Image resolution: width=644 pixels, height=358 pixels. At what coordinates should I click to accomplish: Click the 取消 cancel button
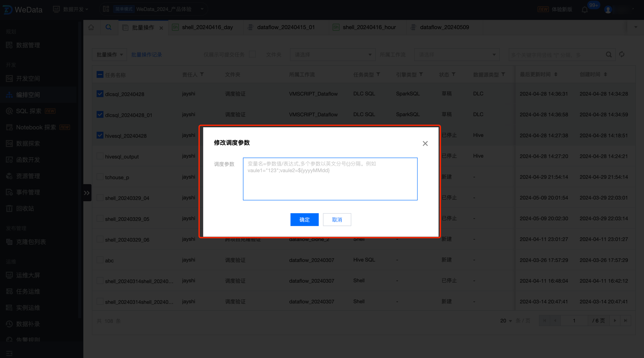tap(337, 220)
